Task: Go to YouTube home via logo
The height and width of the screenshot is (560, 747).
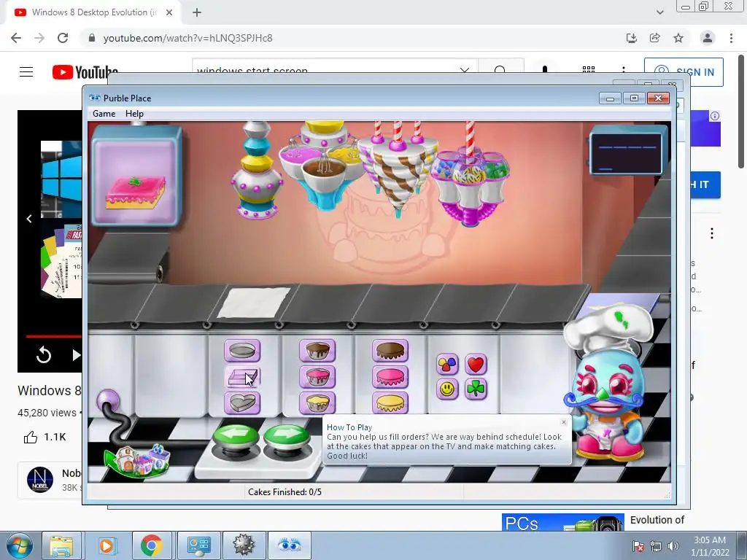Action: (85, 72)
